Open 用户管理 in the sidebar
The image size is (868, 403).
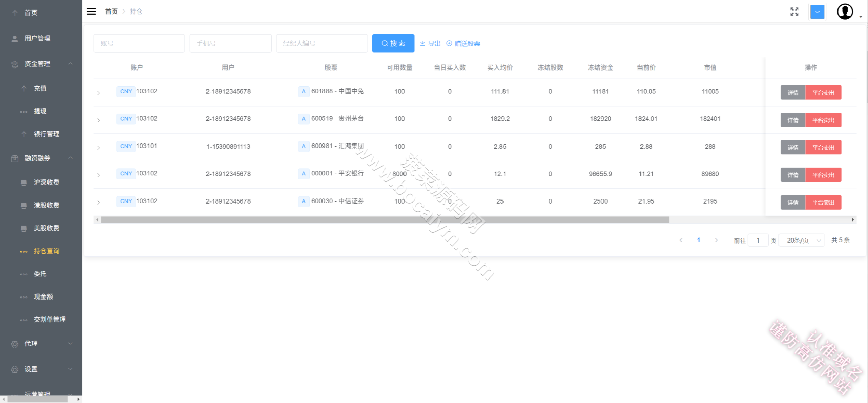tap(41, 38)
